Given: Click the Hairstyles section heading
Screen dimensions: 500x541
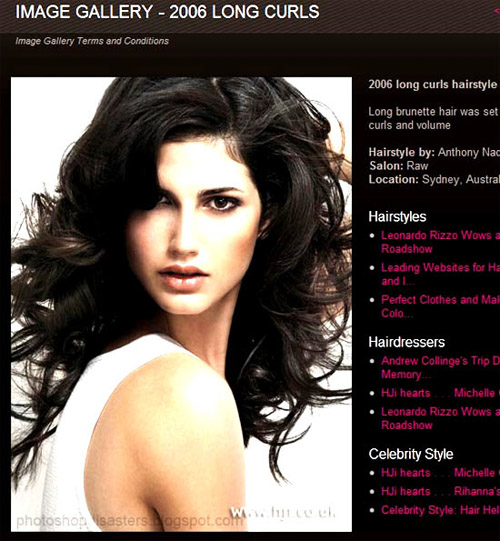Looking at the screenshot, I should pyautogui.click(x=397, y=217).
